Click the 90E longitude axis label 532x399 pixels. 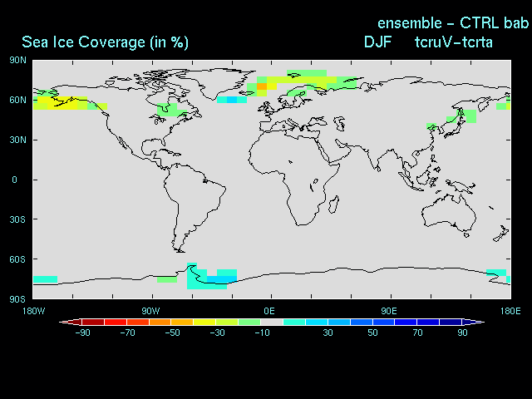389,311
